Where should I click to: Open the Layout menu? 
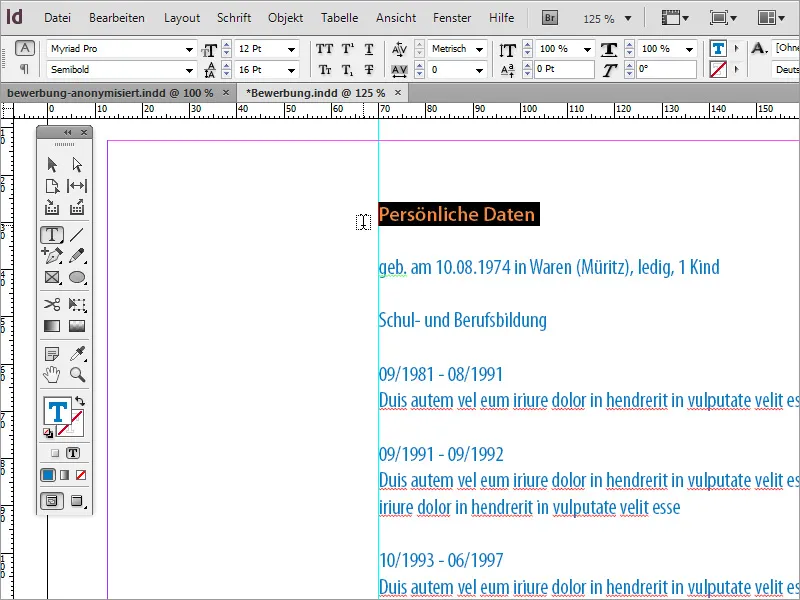point(182,18)
